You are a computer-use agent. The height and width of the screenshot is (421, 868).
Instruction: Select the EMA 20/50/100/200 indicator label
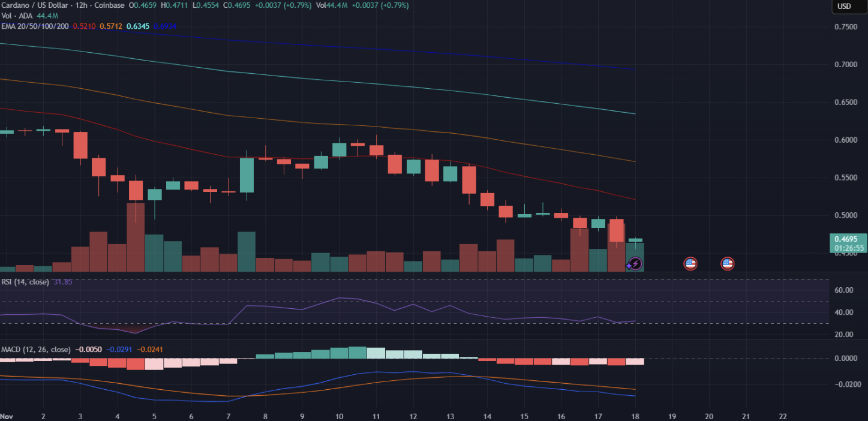click(x=35, y=26)
